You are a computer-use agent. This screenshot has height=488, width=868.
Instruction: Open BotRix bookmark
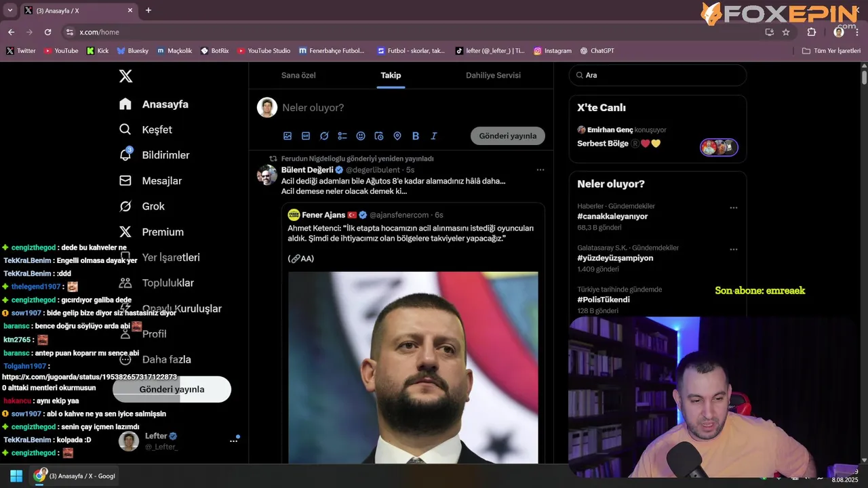215,51
